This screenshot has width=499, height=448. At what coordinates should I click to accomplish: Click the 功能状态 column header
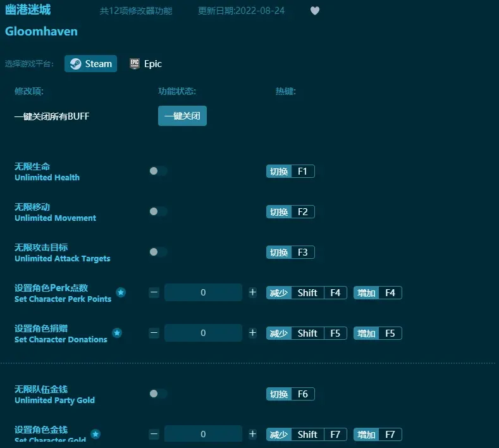177,91
